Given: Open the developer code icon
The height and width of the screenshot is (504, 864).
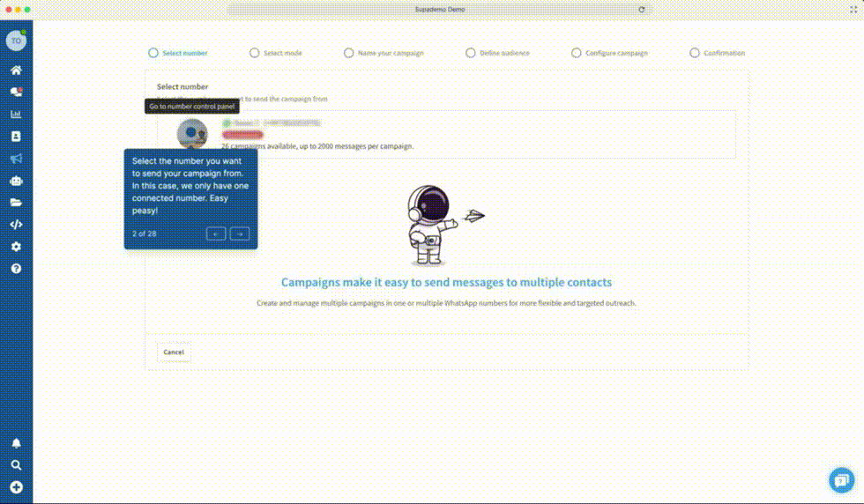Looking at the screenshot, I should coord(16,225).
